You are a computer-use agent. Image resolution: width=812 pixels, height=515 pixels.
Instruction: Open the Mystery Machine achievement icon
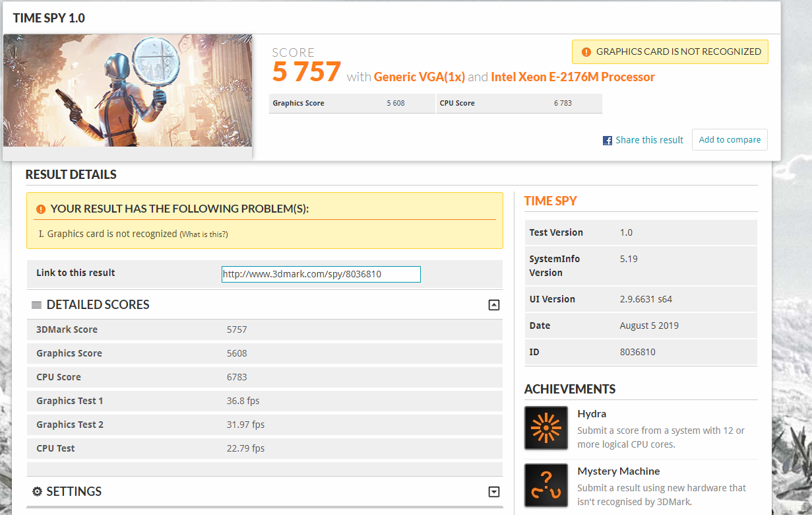tap(546, 485)
